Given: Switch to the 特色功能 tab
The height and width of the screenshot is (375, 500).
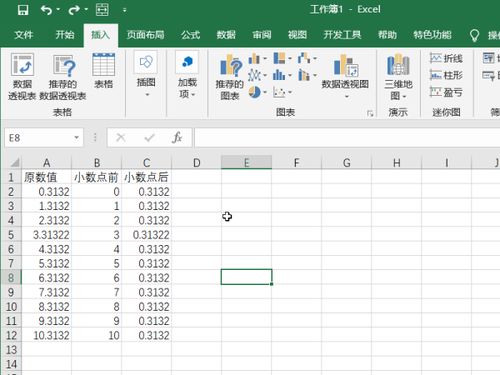Looking at the screenshot, I should coord(432,35).
